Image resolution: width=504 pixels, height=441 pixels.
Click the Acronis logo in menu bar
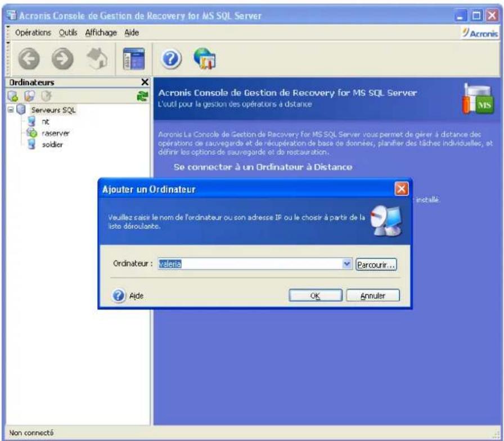(x=480, y=33)
